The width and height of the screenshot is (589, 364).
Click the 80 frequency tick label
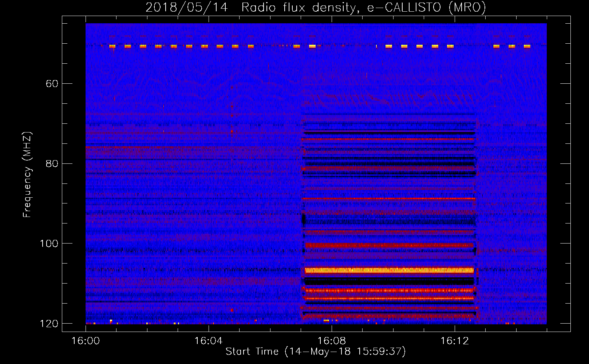[x=52, y=163]
